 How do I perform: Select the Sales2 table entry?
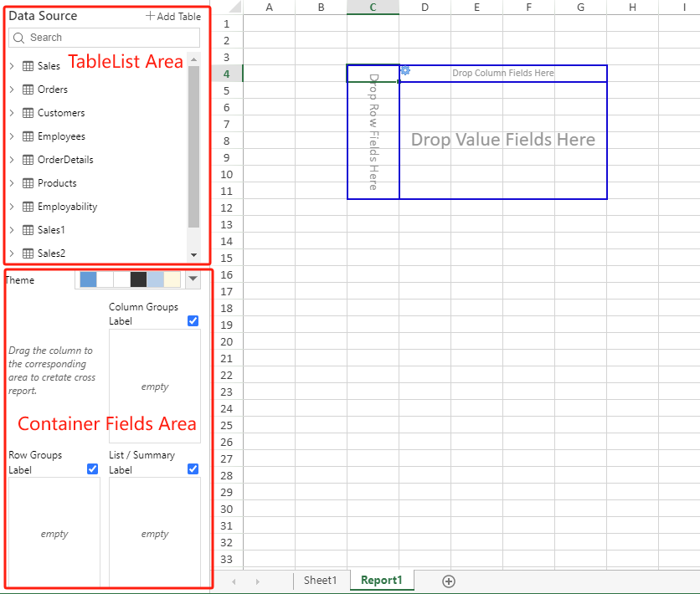(51, 253)
